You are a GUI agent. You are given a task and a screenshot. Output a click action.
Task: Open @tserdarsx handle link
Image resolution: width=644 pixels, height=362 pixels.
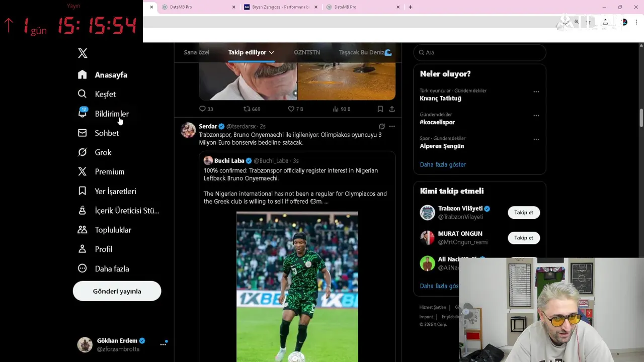[241, 126]
